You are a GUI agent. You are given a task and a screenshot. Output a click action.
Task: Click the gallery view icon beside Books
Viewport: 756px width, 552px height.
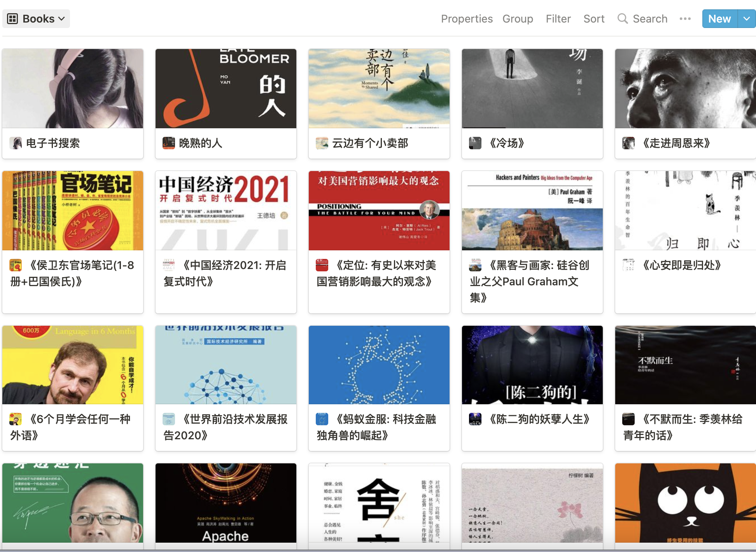[x=13, y=18]
